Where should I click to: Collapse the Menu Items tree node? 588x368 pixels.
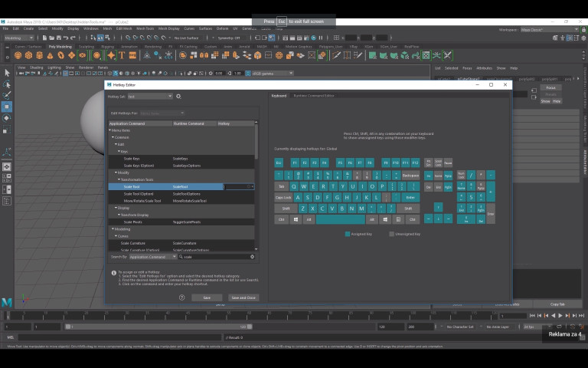(110, 130)
